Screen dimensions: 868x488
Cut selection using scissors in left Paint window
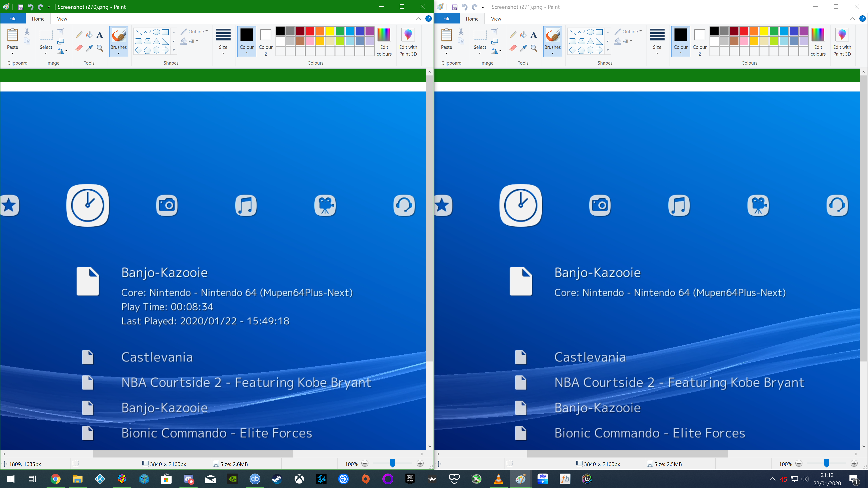tap(27, 31)
